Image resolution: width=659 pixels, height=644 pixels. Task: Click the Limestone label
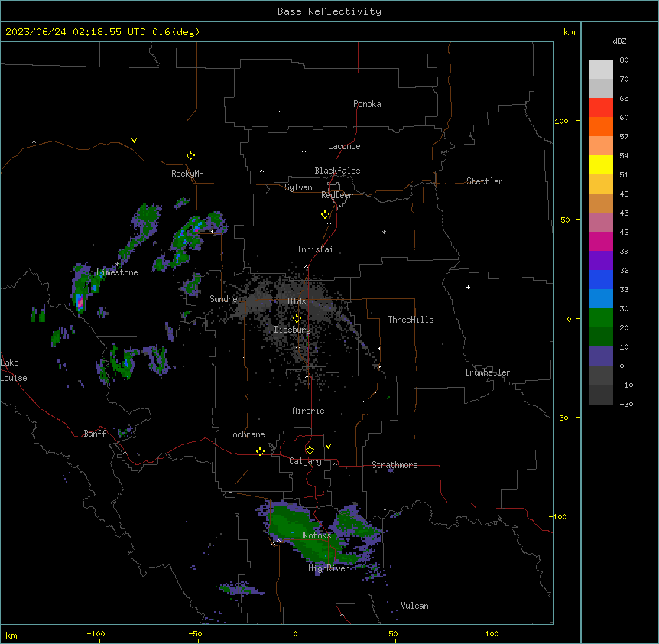coord(117,272)
